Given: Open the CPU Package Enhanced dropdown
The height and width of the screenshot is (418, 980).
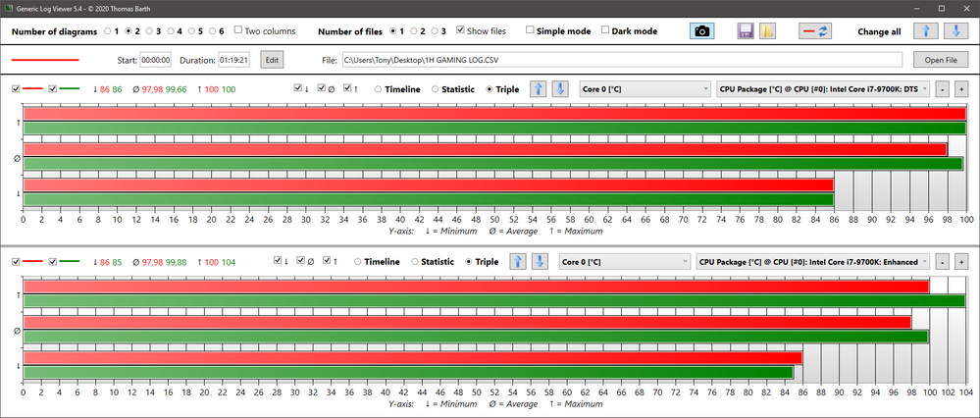Looking at the screenshot, I should (810, 262).
